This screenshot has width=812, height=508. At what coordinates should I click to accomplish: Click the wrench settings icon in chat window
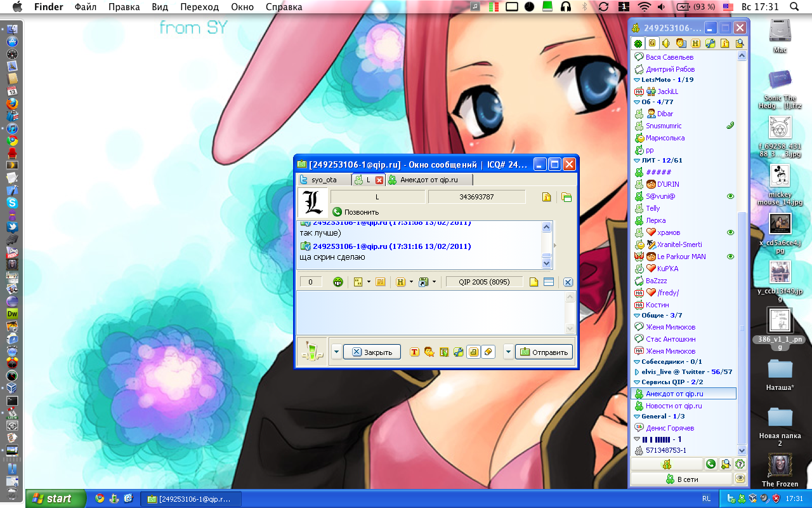pyautogui.click(x=458, y=352)
